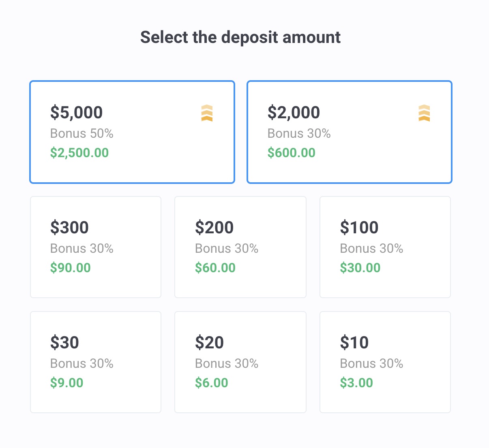Click the $3.00 bonus text

coord(356,383)
